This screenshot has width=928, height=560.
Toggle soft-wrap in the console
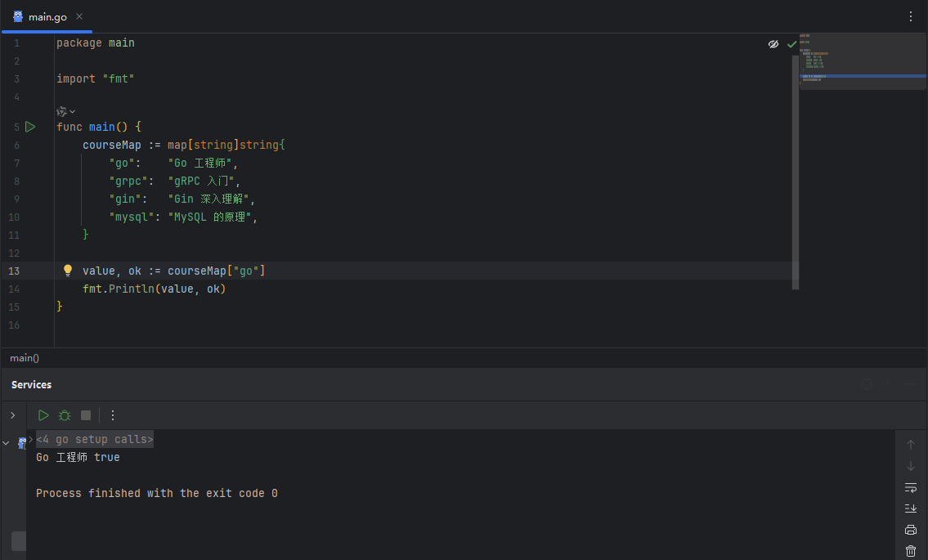coord(911,487)
